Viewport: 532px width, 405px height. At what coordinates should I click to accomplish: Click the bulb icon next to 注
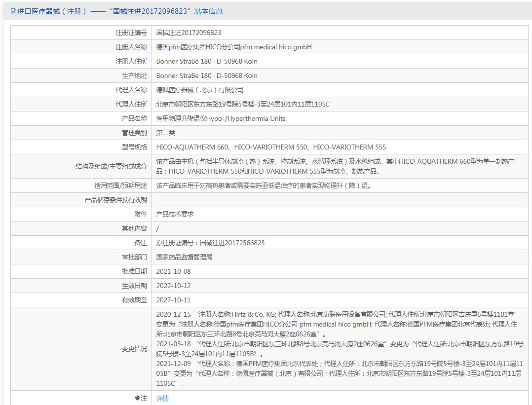pyautogui.click(x=137, y=398)
